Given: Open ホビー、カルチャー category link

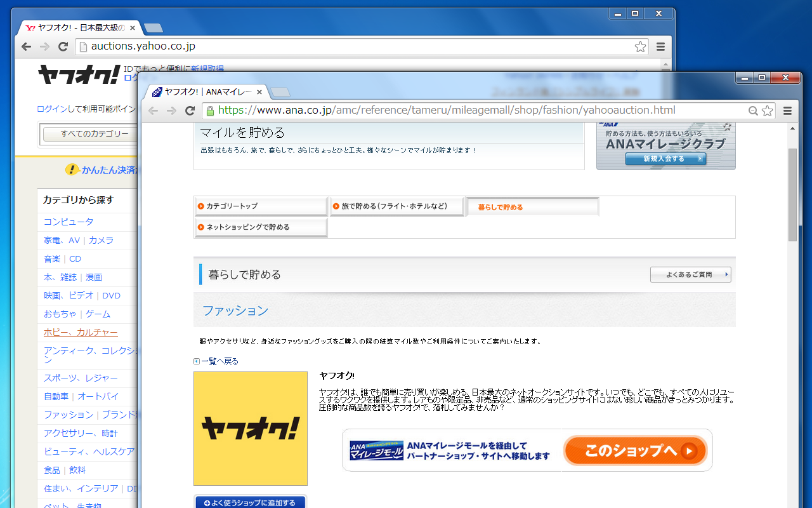Looking at the screenshot, I should click(81, 332).
